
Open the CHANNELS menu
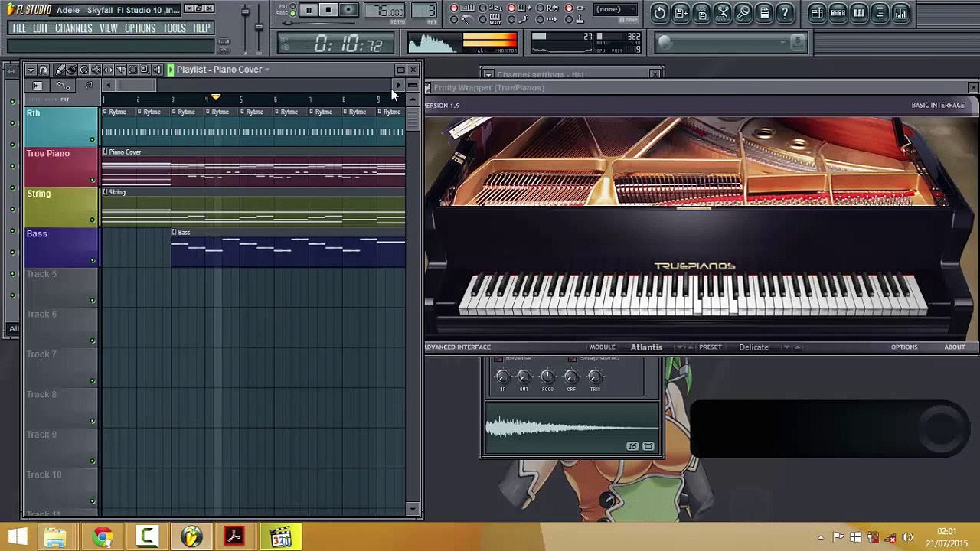pos(73,28)
